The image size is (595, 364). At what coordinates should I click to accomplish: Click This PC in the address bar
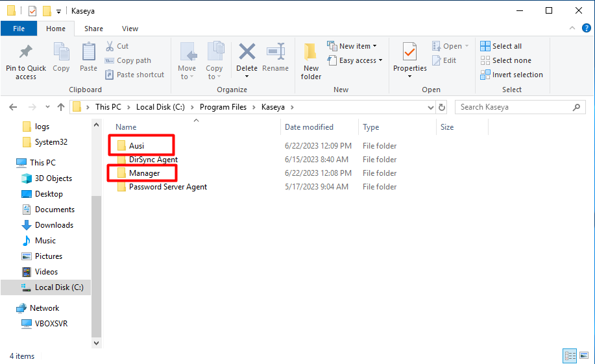click(x=108, y=107)
